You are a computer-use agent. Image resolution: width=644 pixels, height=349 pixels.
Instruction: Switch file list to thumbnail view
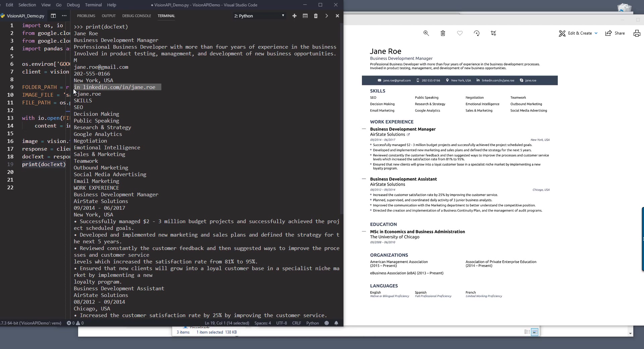(x=535, y=332)
